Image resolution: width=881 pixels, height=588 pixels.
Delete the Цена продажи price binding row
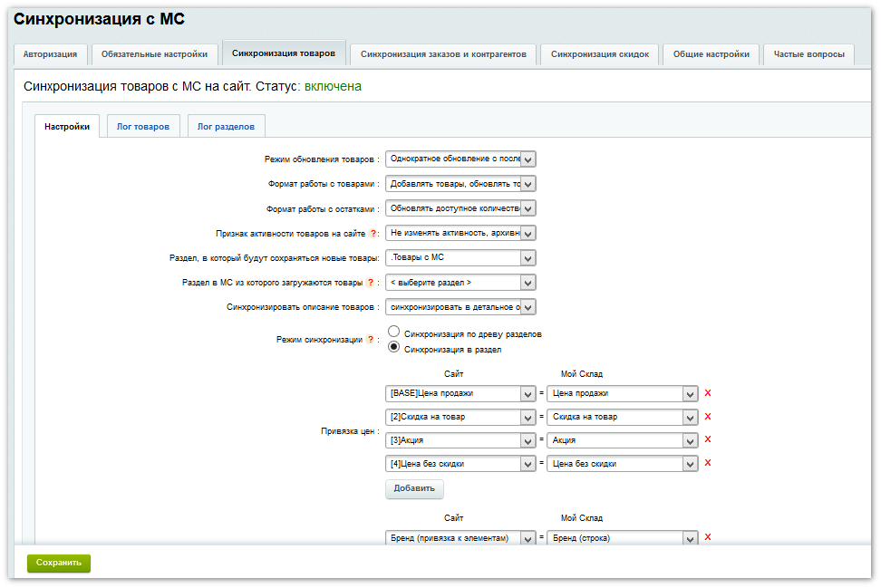(708, 393)
